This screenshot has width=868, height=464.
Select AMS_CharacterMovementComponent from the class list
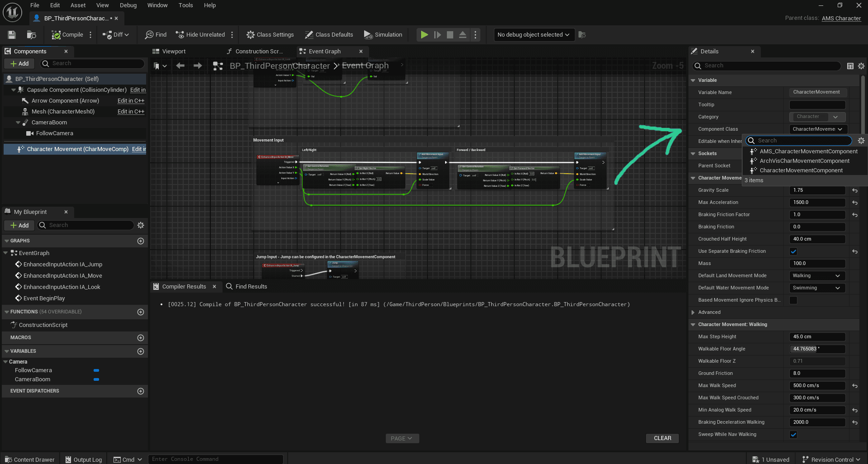click(808, 152)
